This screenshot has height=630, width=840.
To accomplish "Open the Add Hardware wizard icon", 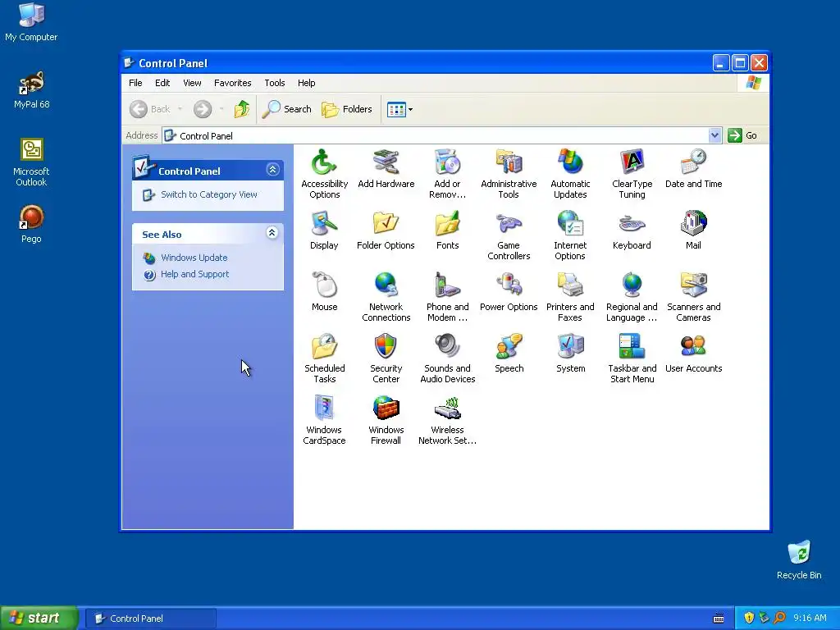I will point(386,162).
